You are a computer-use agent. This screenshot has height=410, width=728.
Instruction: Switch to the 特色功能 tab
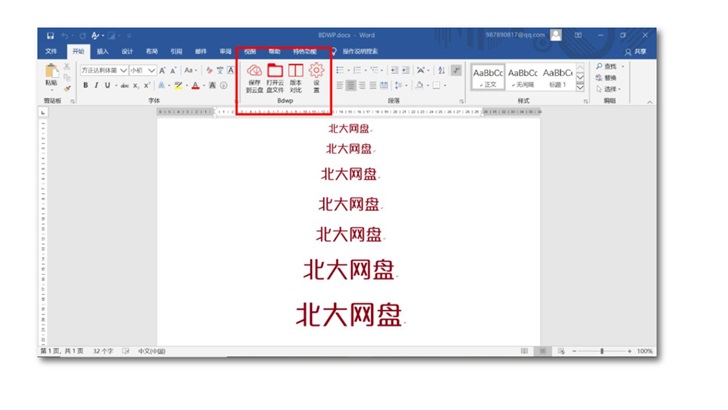tap(305, 52)
